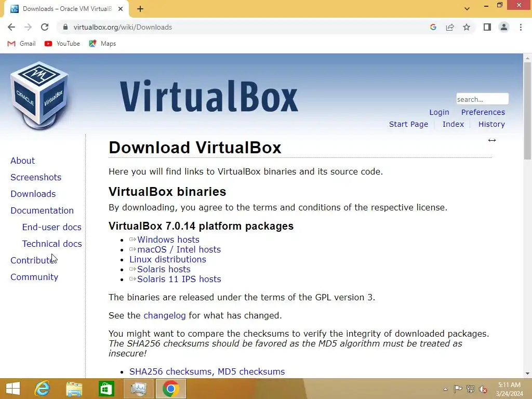Viewport: 532px width, 399px height.
Task: Click the padlock site info icon
Action: click(65, 27)
